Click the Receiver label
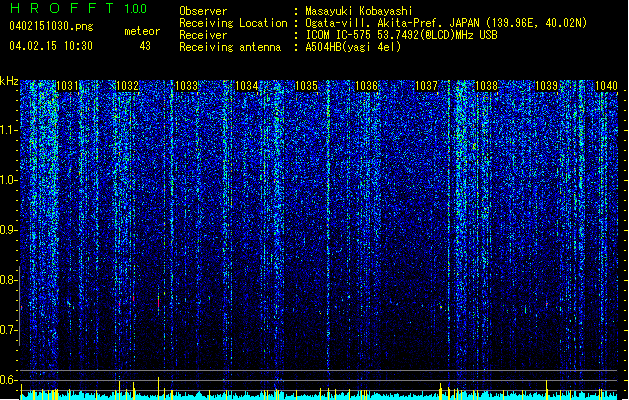Screen dimensions: 629x400 [203, 35]
